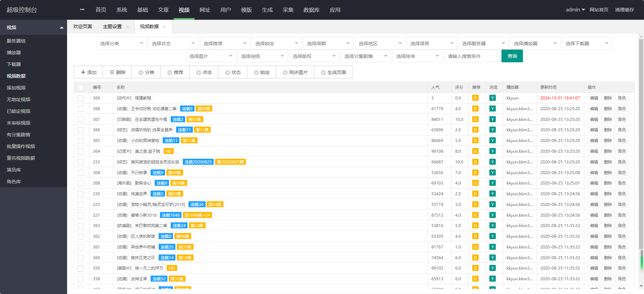Check the select-all checkbox in table header
Screen dimensions: 644x294
pyautogui.click(x=80, y=88)
